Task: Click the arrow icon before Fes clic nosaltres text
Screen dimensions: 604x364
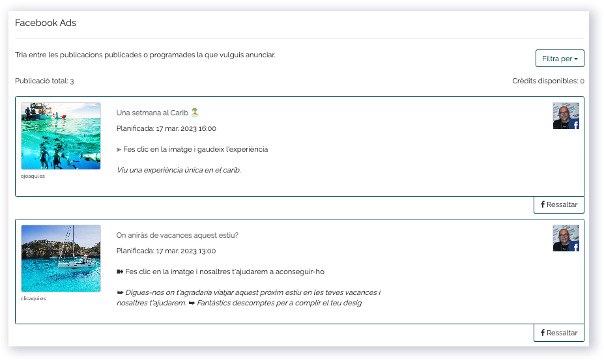Action: (x=120, y=272)
